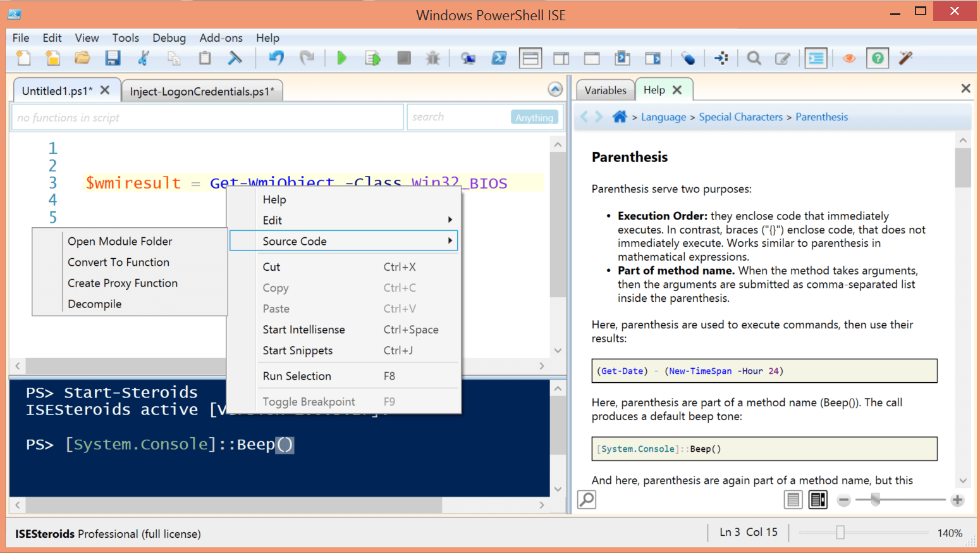980x553 pixels.
Task: Click the blue pill toolbar icon
Action: pos(688,58)
